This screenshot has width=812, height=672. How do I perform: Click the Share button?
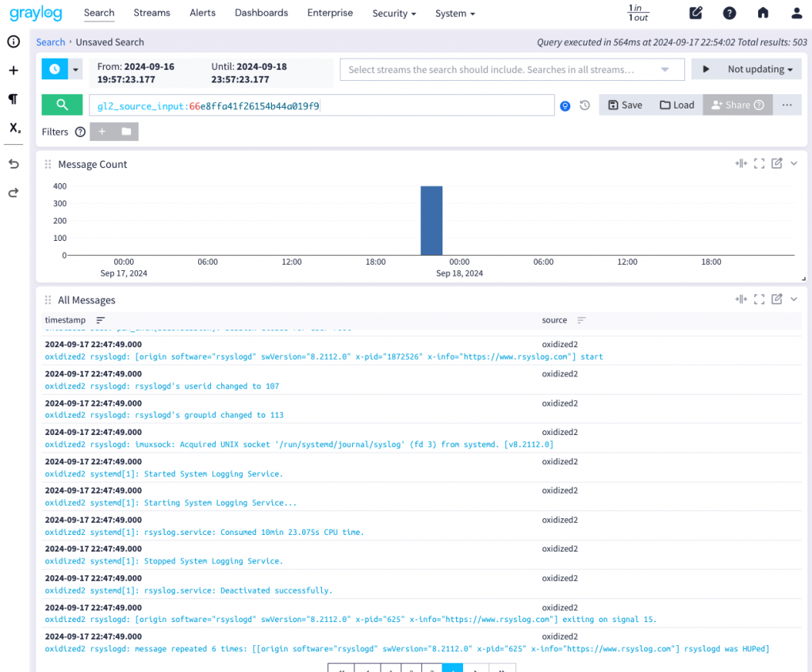pos(737,105)
